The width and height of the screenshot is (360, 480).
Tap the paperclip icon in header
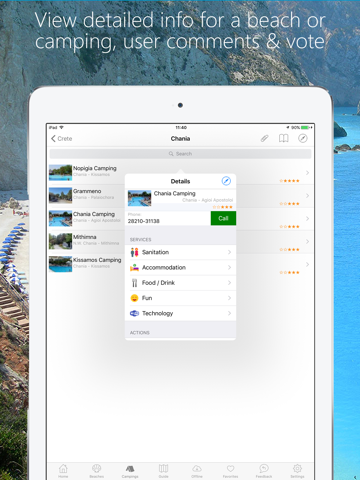point(265,138)
